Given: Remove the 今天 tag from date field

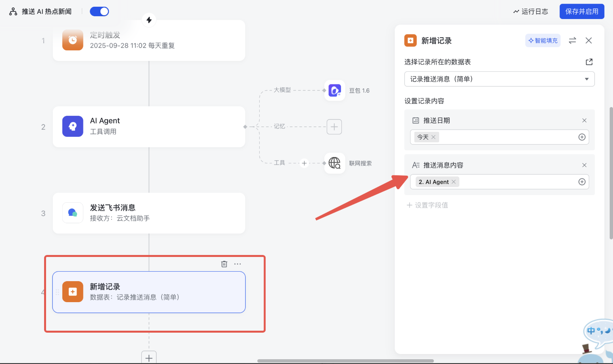Looking at the screenshot, I should pos(434,137).
